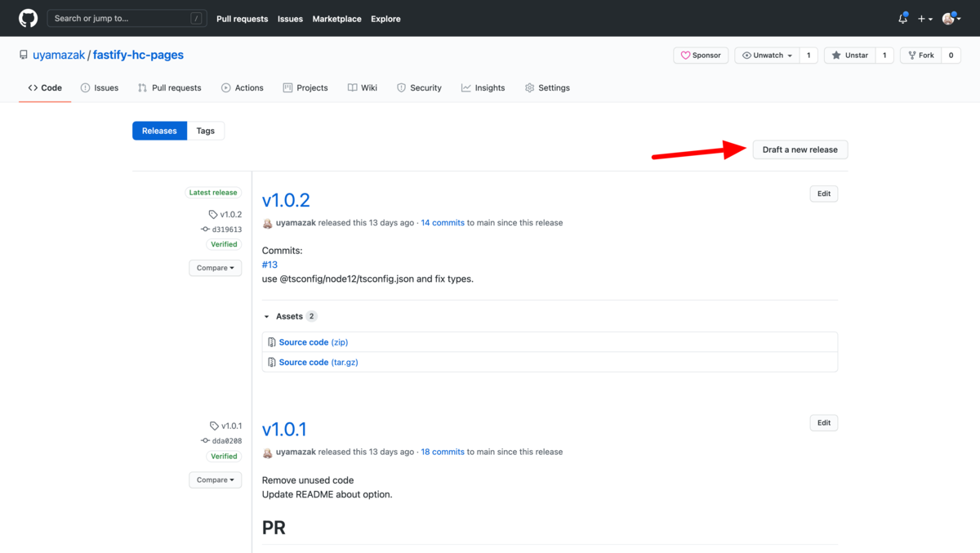Open the stargazers count 1
The height and width of the screenshot is (553, 980).
tap(884, 56)
